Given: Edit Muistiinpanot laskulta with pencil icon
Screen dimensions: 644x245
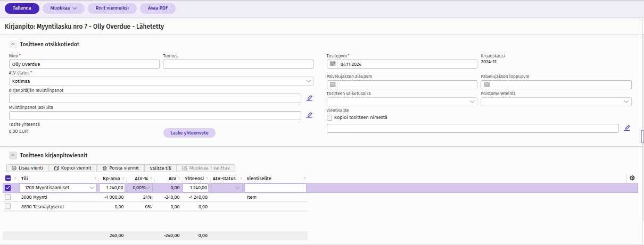Looking at the screenshot, I should click(309, 115).
